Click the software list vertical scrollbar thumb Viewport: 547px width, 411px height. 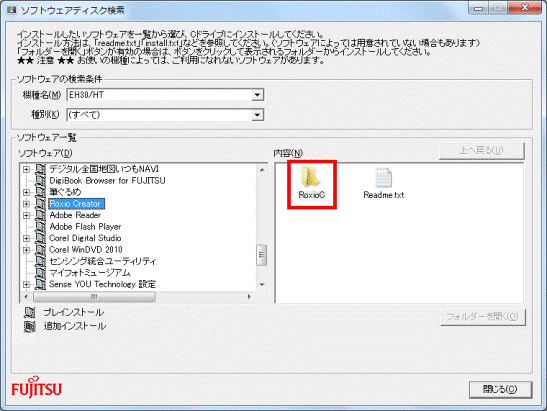[x=262, y=255]
